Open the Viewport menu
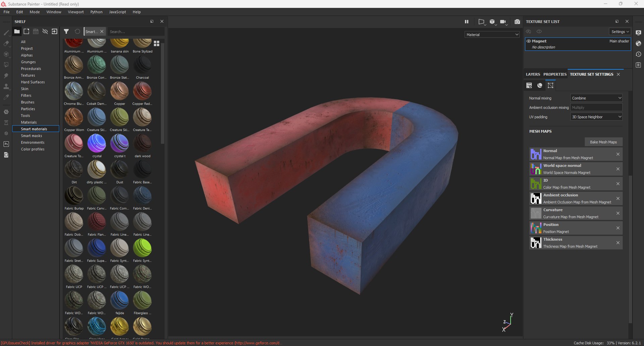644x346 pixels. pyautogui.click(x=76, y=12)
